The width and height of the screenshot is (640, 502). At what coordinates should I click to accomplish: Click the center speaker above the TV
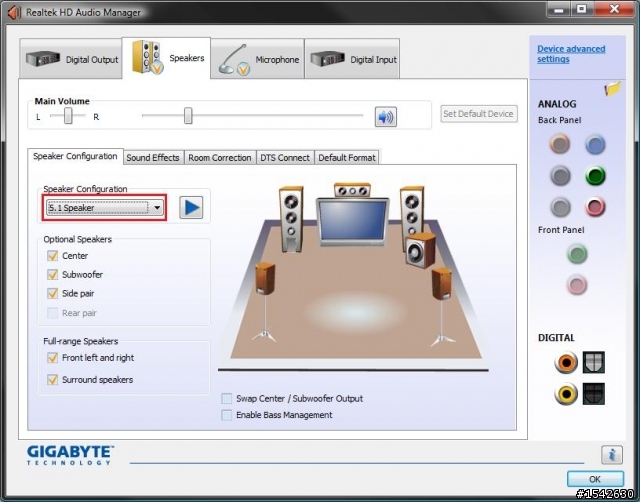tap(352, 190)
